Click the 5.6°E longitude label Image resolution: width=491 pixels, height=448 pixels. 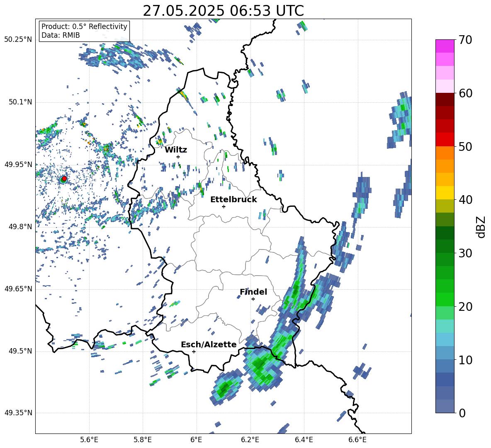[x=89, y=440]
